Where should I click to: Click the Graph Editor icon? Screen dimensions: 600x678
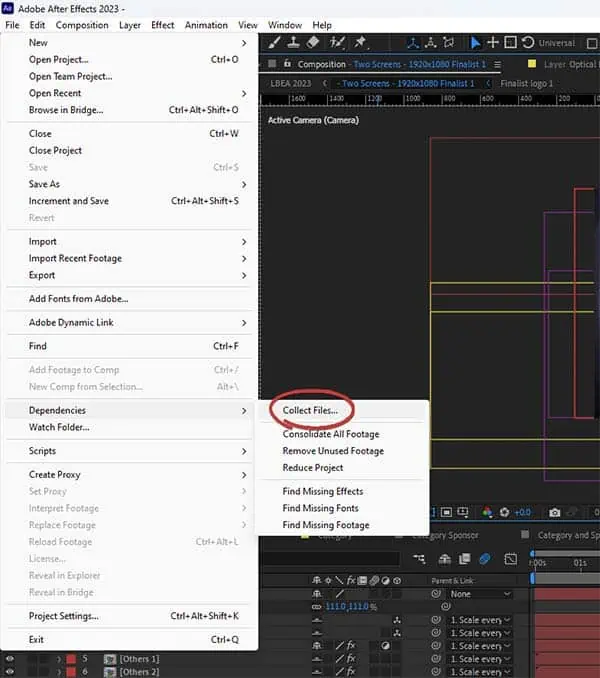tap(511, 559)
